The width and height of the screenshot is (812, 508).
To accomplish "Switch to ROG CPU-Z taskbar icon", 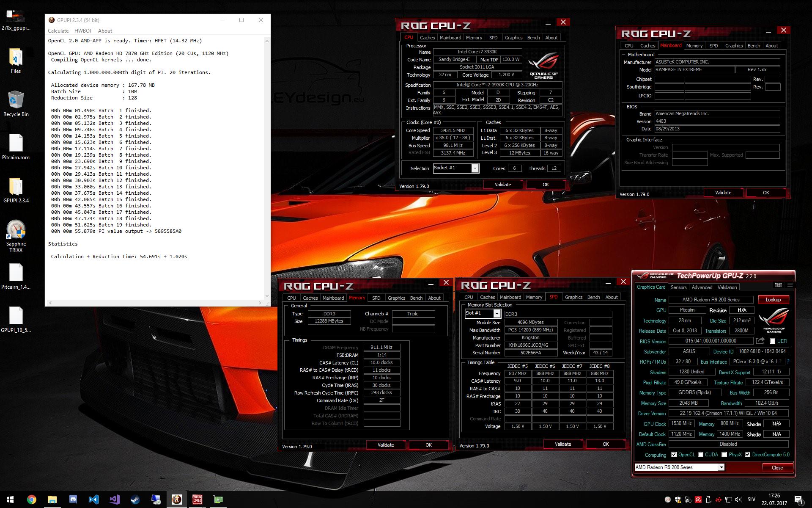I will click(x=197, y=500).
